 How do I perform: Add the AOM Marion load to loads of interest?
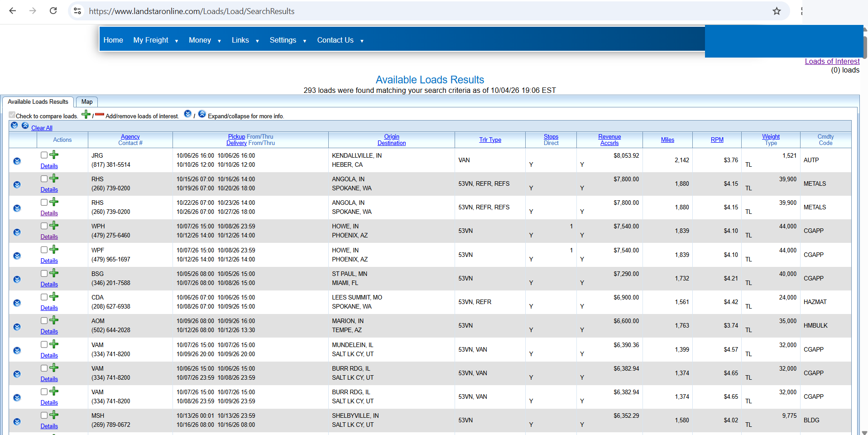pos(54,320)
